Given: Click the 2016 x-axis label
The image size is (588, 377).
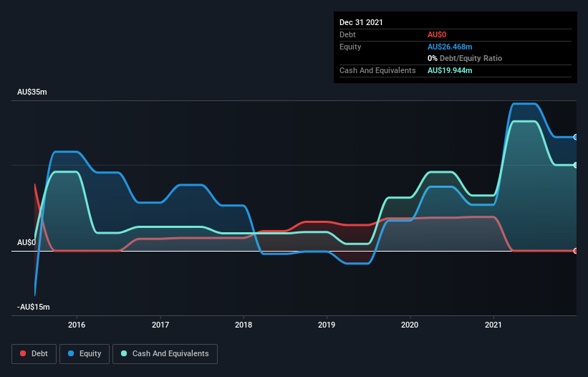Looking at the screenshot, I should (77, 325).
